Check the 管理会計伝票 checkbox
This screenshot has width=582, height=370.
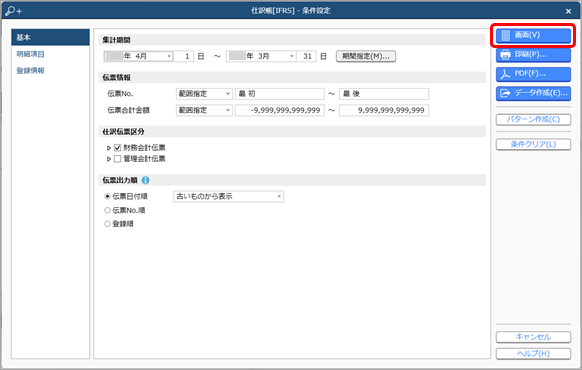click(118, 159)
